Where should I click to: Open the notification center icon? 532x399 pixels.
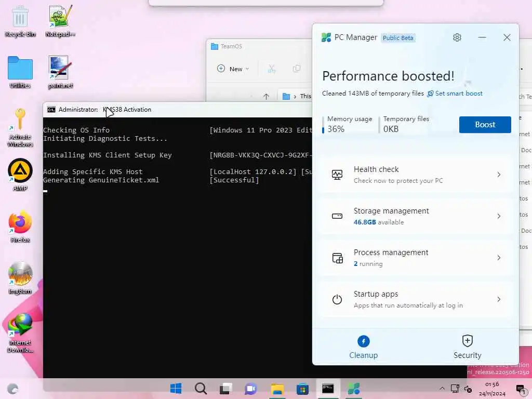coord(521,389)
